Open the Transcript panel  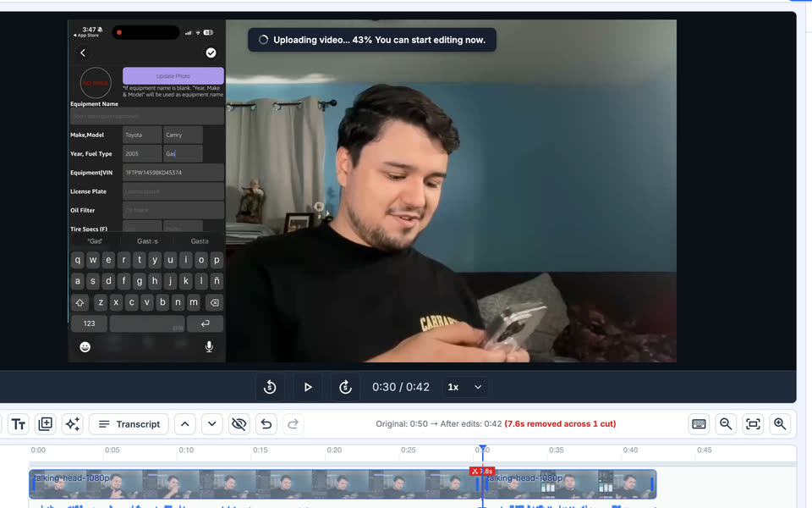[129, 424]
